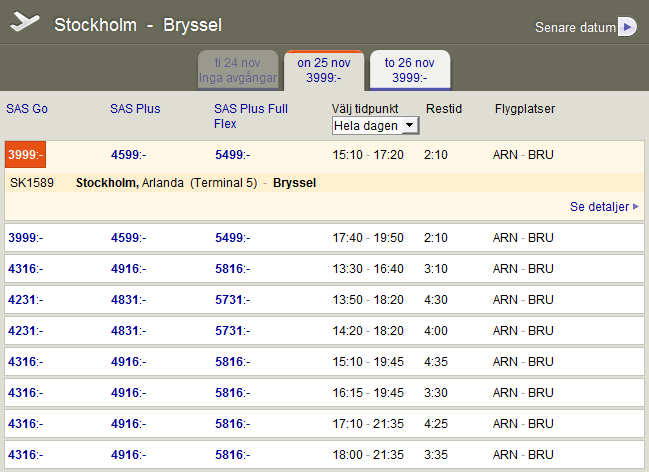Select 4916:- SAS Plus for 16:15 flight
The width and height of the screenshot is (649, 472).
tap(128, 393)
